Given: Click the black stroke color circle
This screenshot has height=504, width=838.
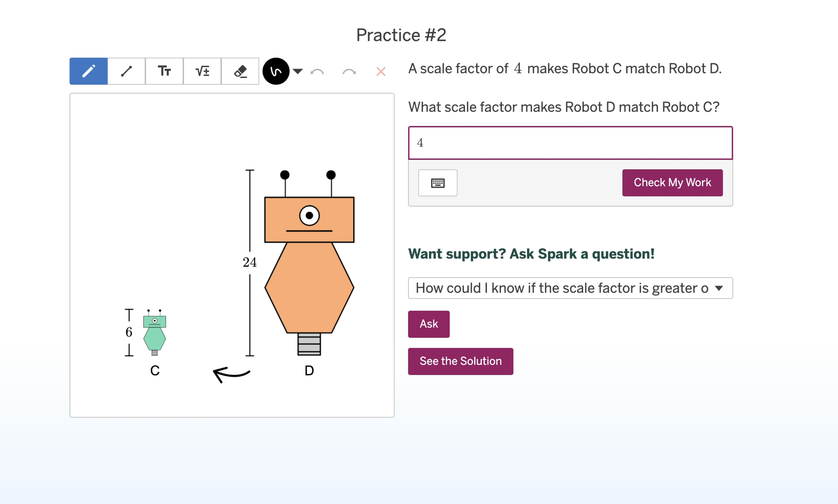Looking at the screenshot, I should coord(276,71).
